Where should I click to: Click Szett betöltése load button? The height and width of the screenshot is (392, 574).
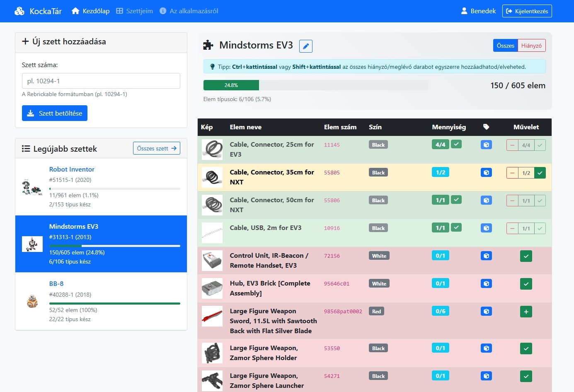coord(55,113)
